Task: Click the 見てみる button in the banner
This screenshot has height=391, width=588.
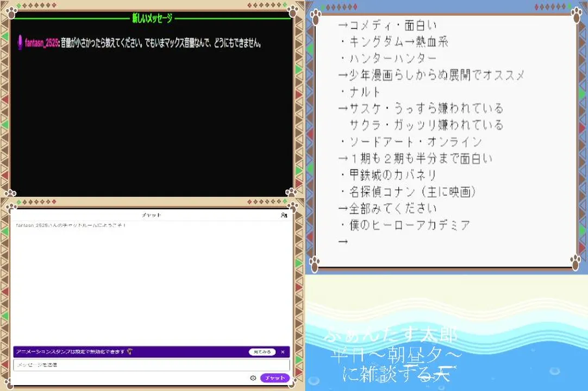Action: click(262, 352)
